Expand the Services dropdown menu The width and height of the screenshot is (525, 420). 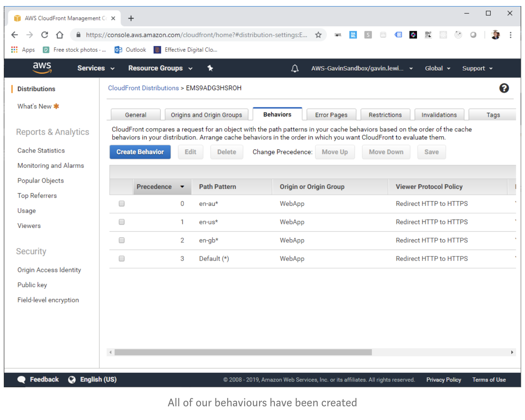pyautogui.click(x=96, y=68)
